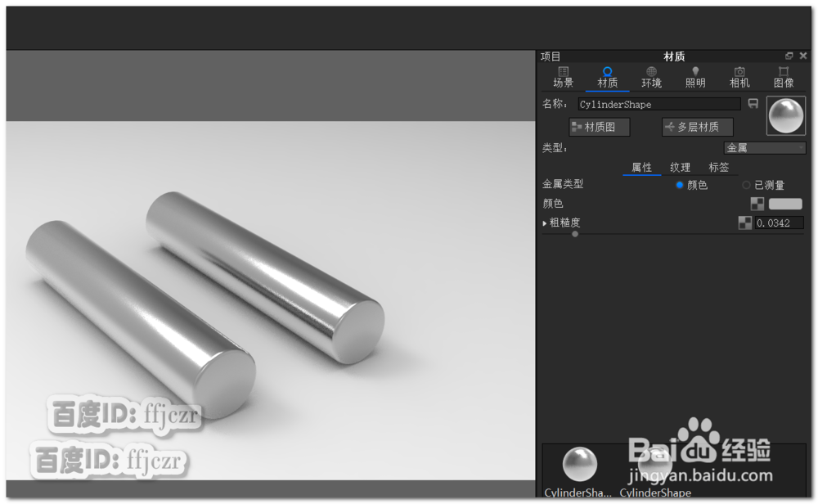The width and height of the screenshot is (818, 504).
Task: Expand the 粗糙度 roughness section
Action: [545, 223]
